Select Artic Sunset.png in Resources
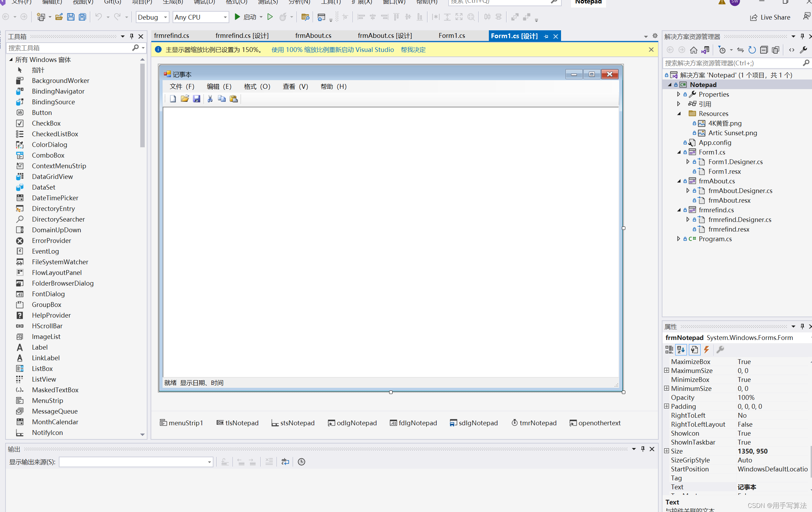The width and height of the screenshot is (812, 512). [x=732, y=132]
